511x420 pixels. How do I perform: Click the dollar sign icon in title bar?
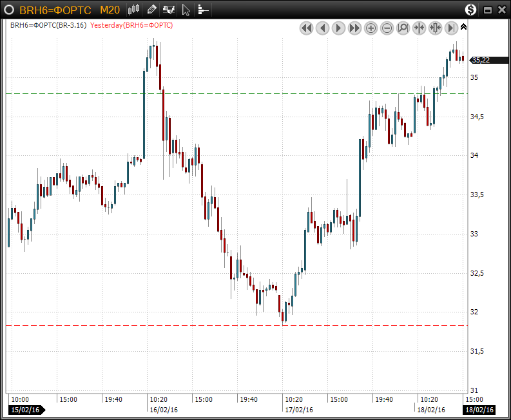(471, 10)
